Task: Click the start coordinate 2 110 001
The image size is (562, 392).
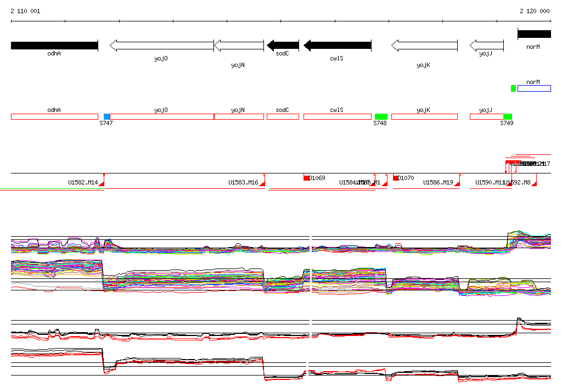Action: pos(25,11)
